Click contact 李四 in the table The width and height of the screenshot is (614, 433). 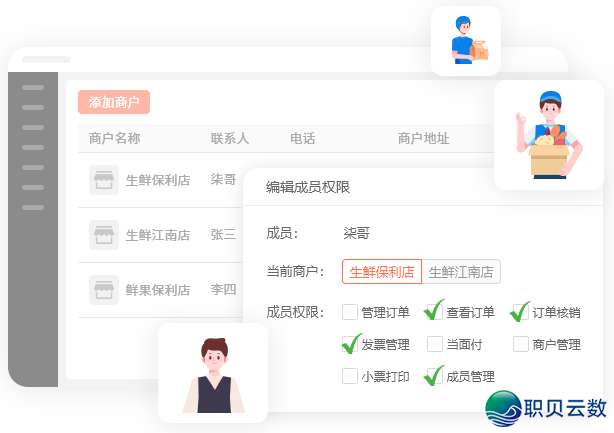tap(223, 289)
